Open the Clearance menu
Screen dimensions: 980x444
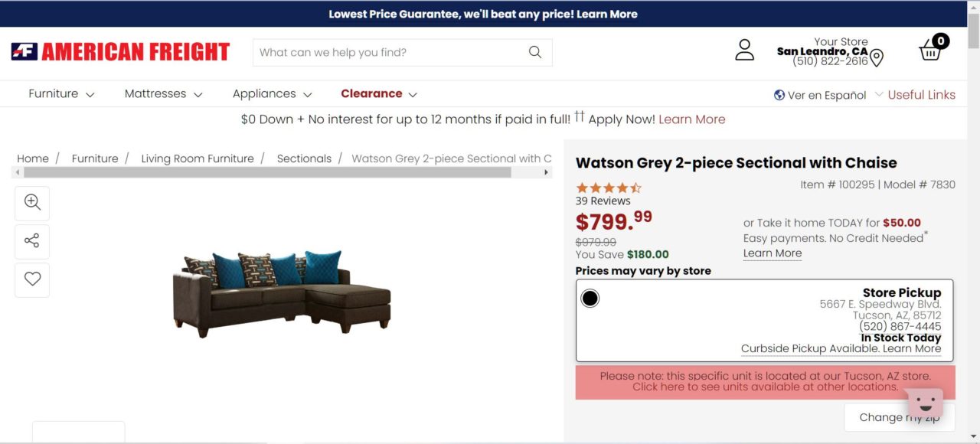tap(379, 94)
